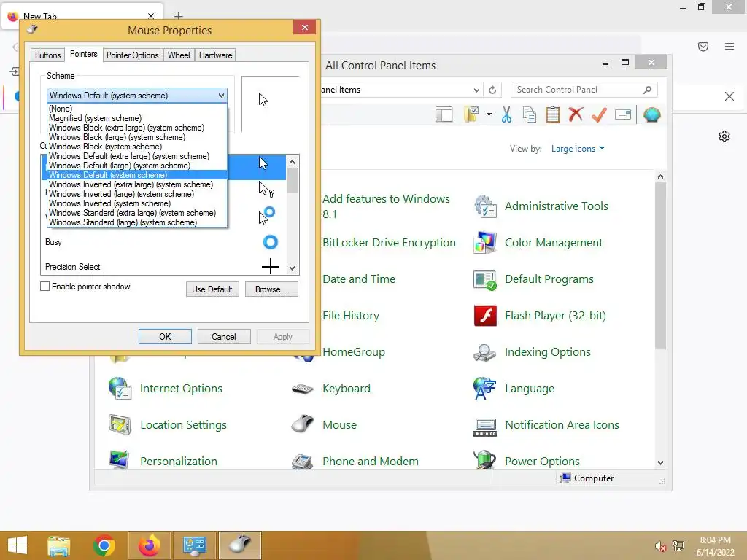The image size is (747, 560).
Task: Open the File History link
Action: 351,316
